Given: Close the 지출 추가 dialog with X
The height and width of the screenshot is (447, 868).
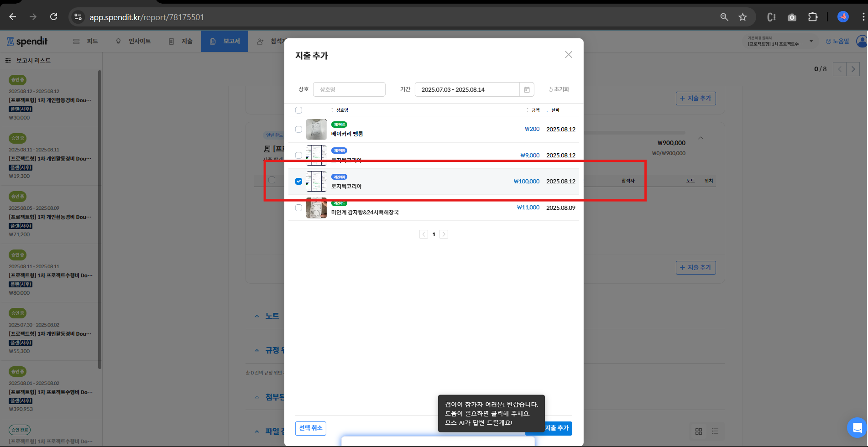Looking at the screenshot, I should click(x=569, y=55).
